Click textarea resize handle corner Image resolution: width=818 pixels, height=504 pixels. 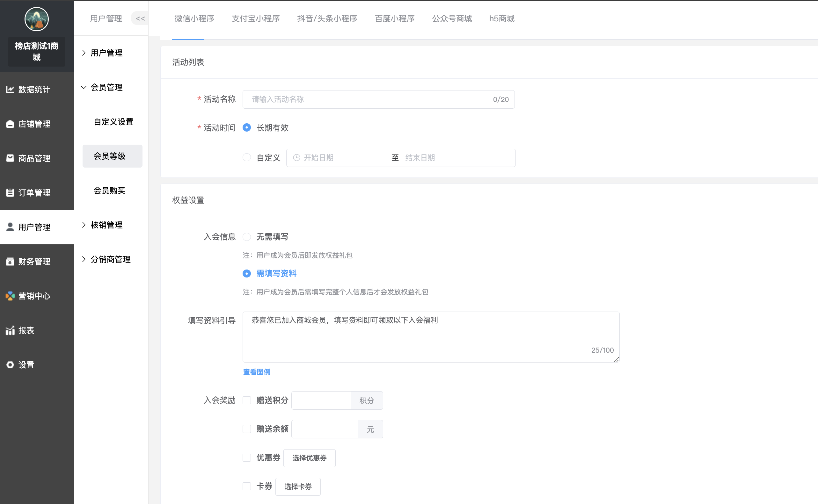(616, 359)
